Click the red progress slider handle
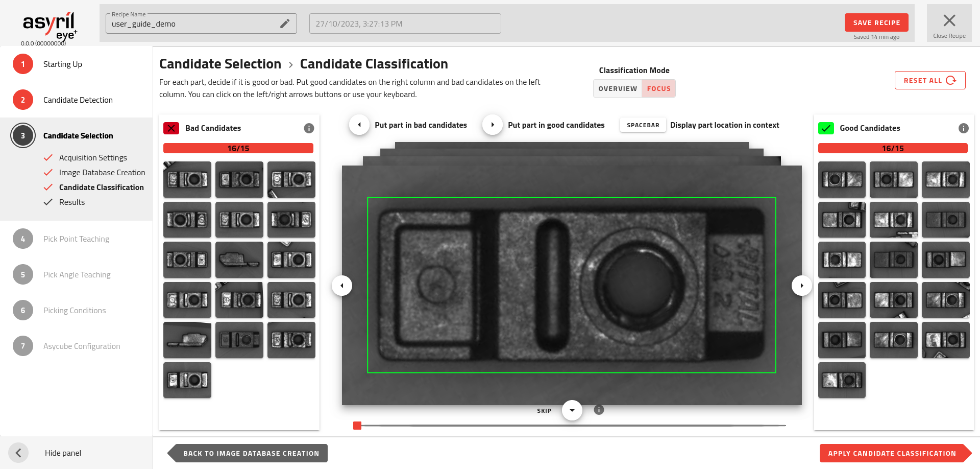 357,426
